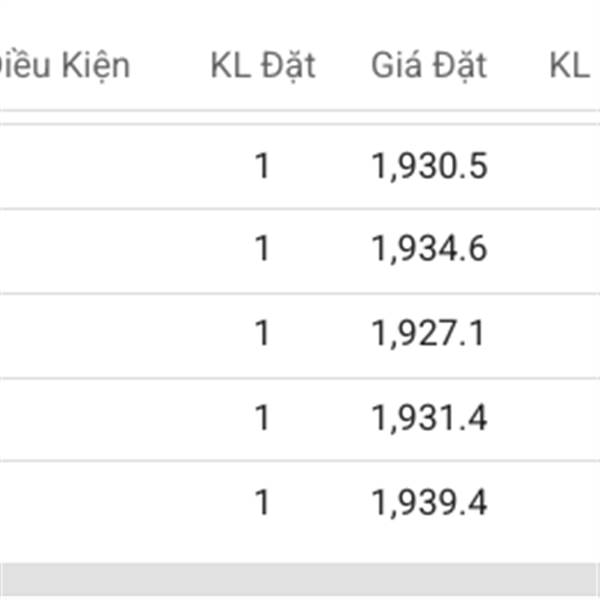Click the gray bar below the table

point(300,581)
